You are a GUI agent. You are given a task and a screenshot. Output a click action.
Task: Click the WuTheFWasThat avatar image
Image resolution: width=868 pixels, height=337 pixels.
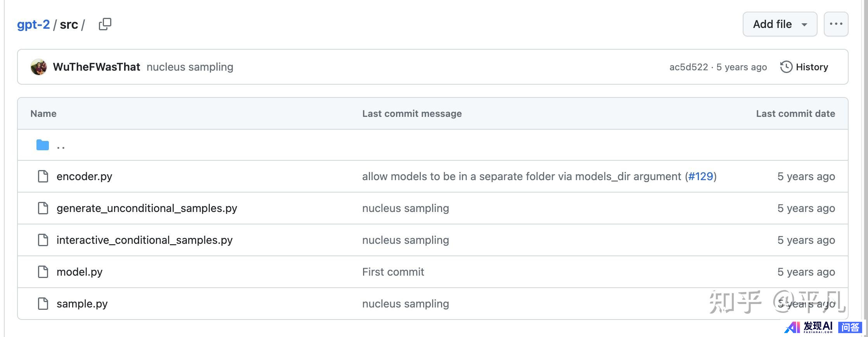(39, 67)
